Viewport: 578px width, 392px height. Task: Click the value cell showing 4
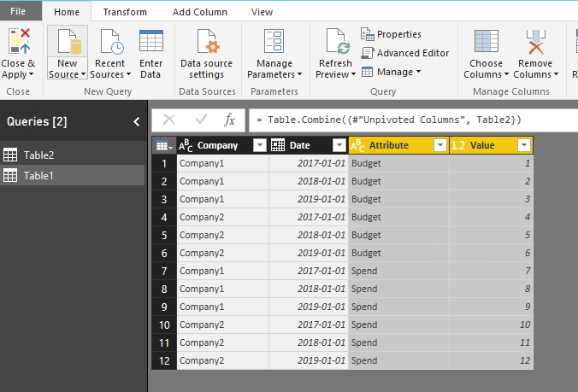pos(491,217)
